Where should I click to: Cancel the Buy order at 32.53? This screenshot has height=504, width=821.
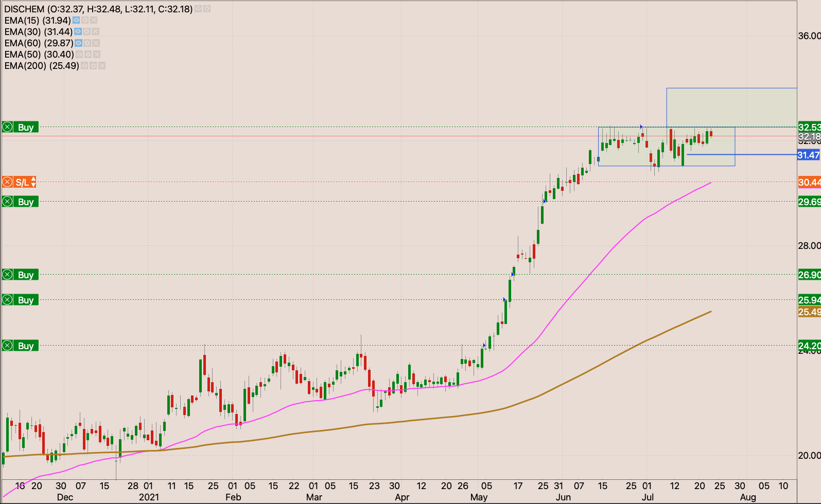pyautogui.click(x=7, y=127)
